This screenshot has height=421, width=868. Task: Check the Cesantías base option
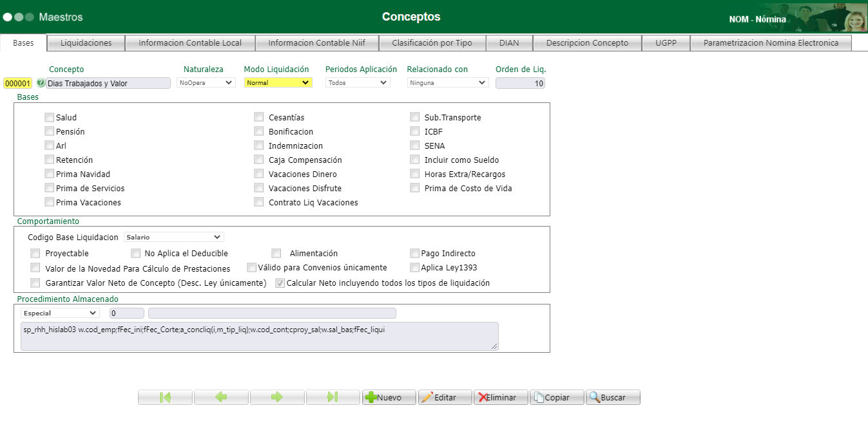pos(259,118)
